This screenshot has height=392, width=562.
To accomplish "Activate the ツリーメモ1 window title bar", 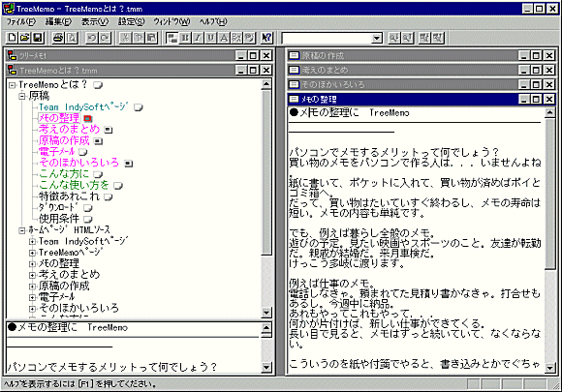I will 140,55.
